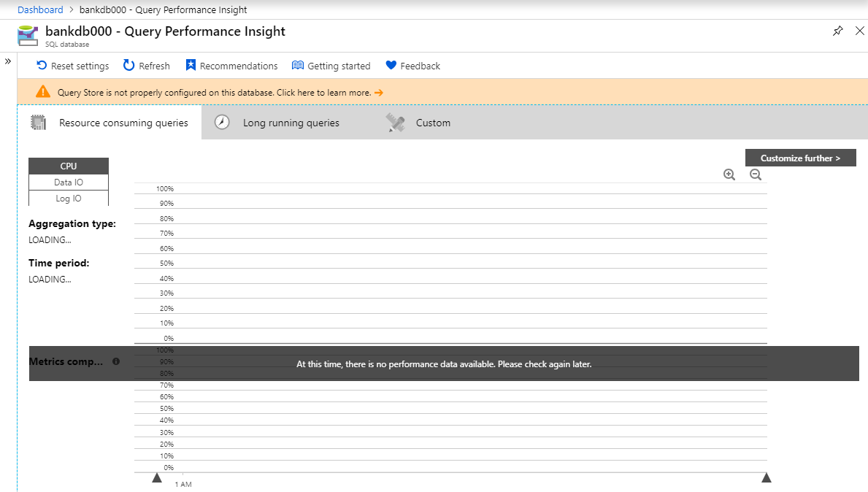Open Recommendations star bookmark icon

click(x=191, y=65)
